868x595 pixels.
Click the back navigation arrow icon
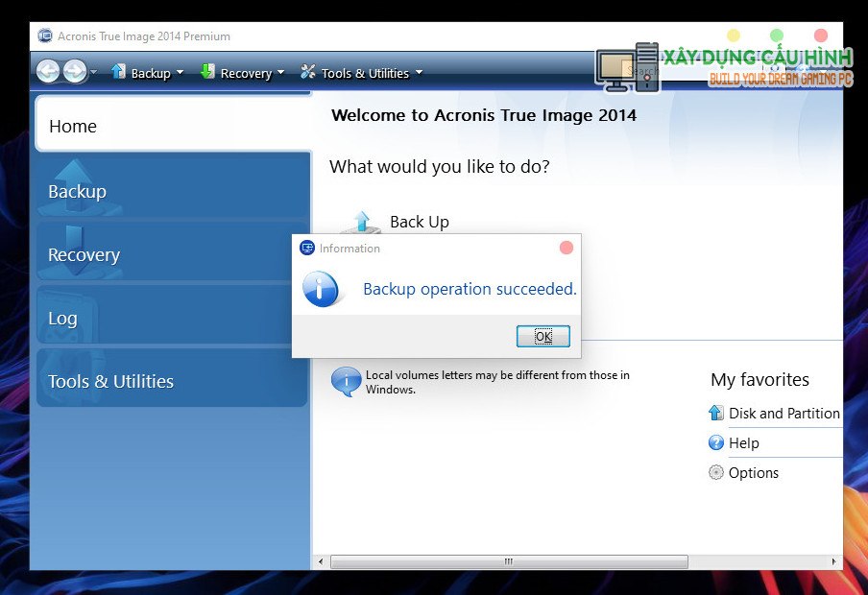click(x=48, y=72)
